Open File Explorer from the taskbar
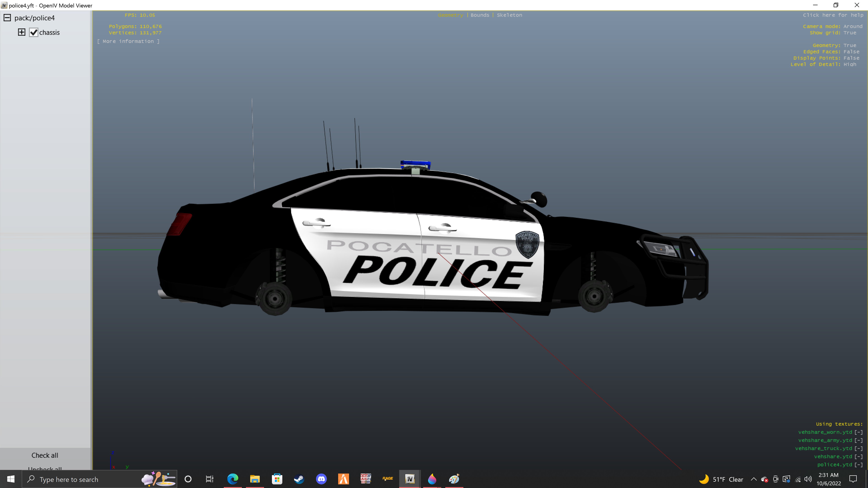 (x=255, y=479)
